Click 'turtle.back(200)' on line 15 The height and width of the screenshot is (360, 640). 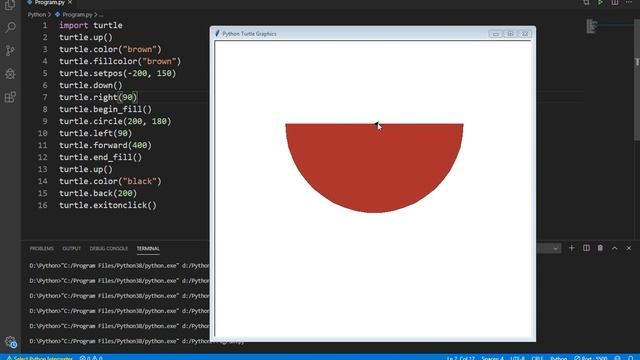tap(98, 193)
